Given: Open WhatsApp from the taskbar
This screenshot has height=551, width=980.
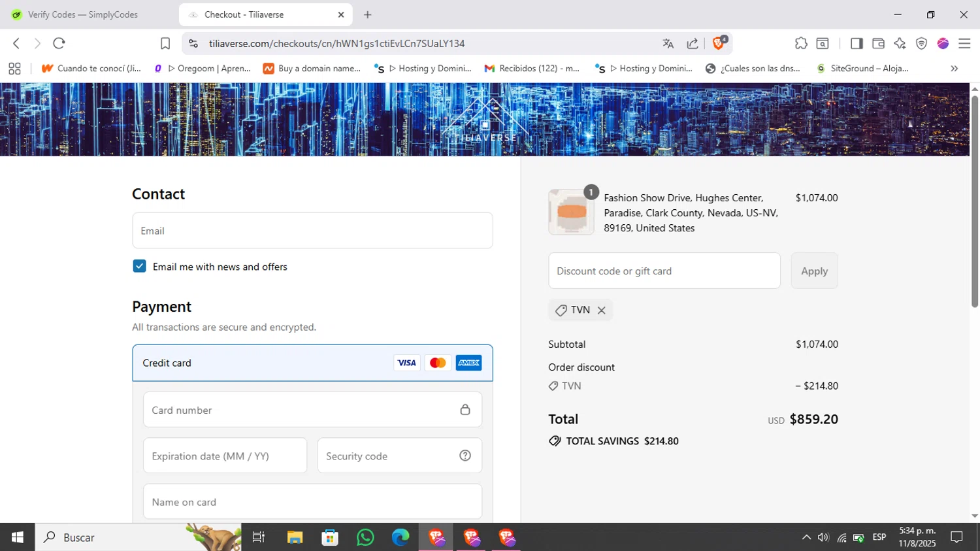Looking at the screenshot, I should (365, 537).
